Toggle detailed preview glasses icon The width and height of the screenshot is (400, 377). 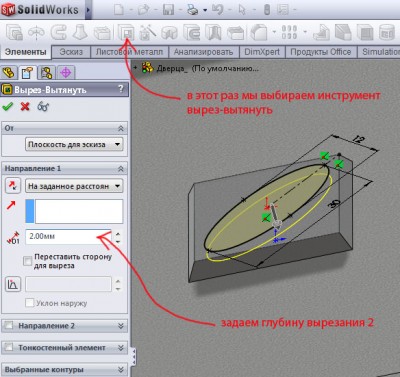[43, 107]
